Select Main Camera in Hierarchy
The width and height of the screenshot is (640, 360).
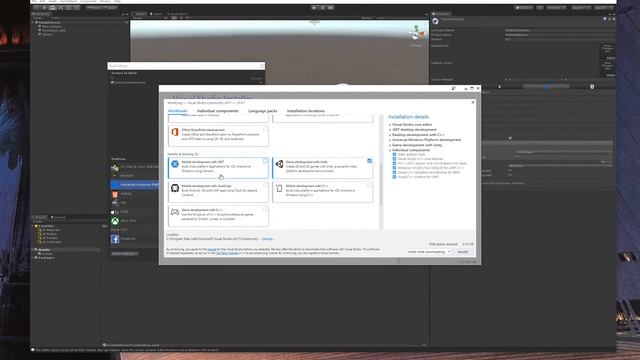pos(51,27)
